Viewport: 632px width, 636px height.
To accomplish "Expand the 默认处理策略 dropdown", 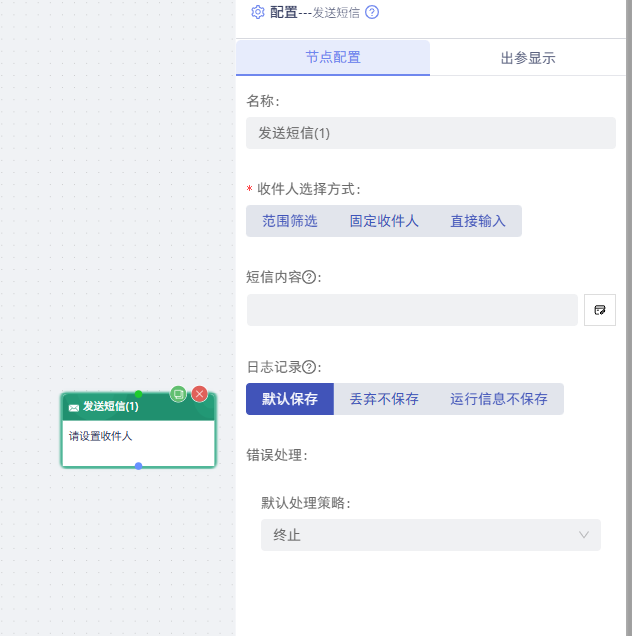I will click(431, 535).
